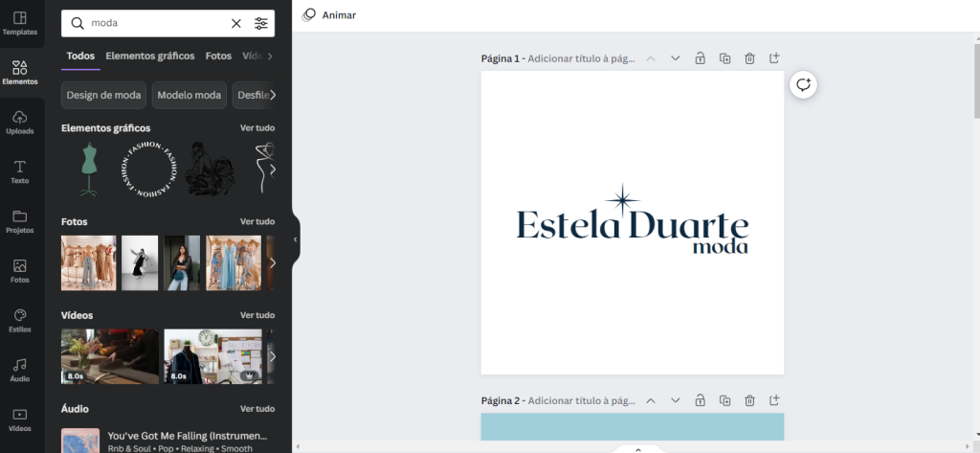This screenshot has height=453, width=980.
Task: Clear the search field with X icon
Action: tap(236, 23)
